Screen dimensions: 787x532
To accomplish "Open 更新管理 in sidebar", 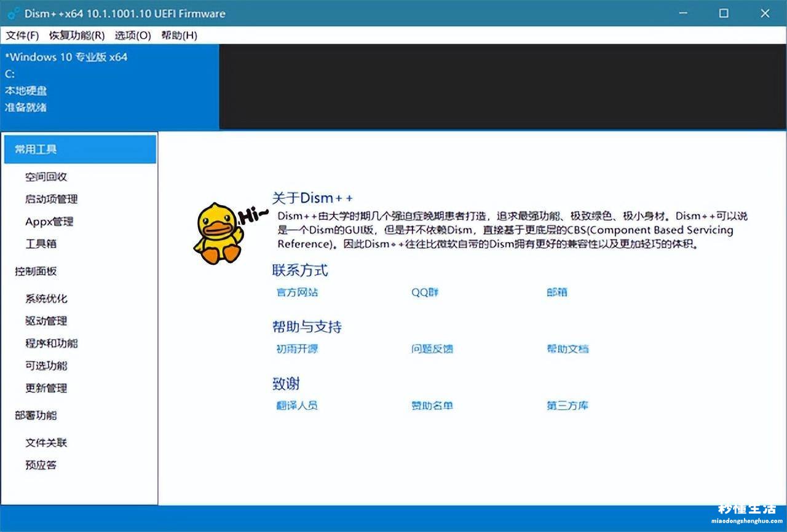I will 46,388.
